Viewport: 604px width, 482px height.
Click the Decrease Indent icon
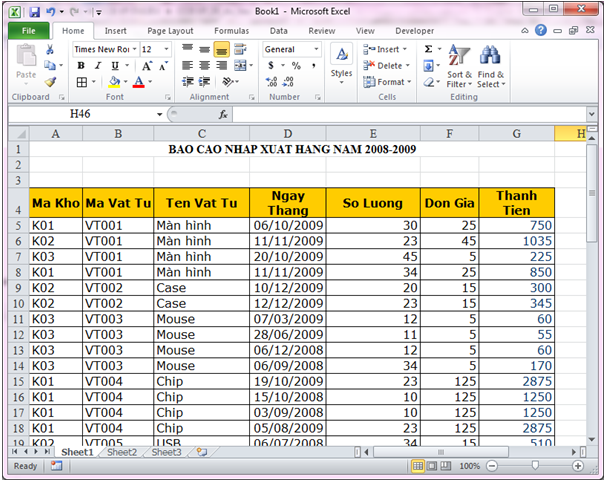pyautogui.click(x=188, y=82)
